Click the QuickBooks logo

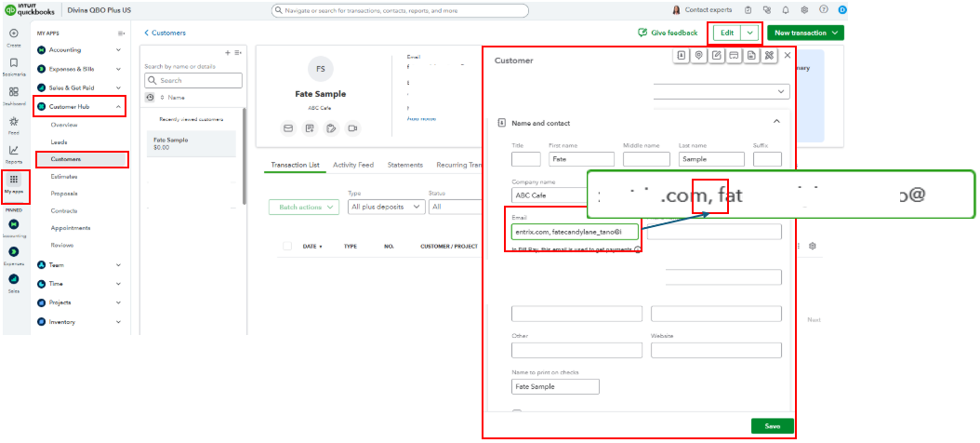(x=30, y=10)
